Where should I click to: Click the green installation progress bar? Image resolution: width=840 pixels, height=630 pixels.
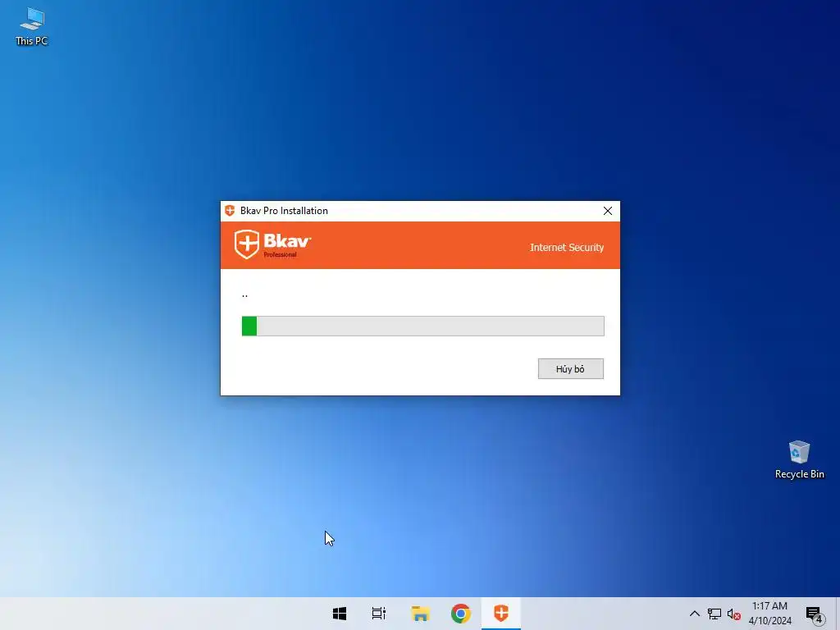422,326
